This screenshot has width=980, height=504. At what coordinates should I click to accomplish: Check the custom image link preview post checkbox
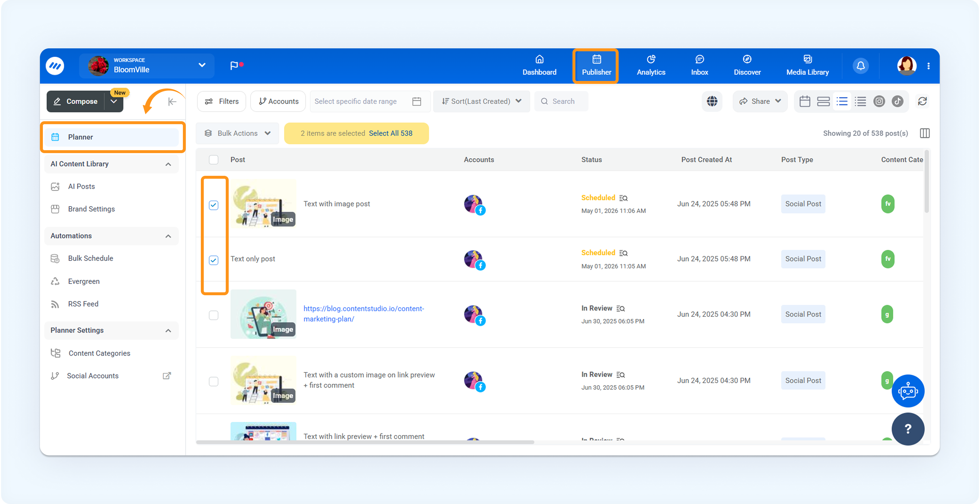pyautogui.click(x=213, y=382)
